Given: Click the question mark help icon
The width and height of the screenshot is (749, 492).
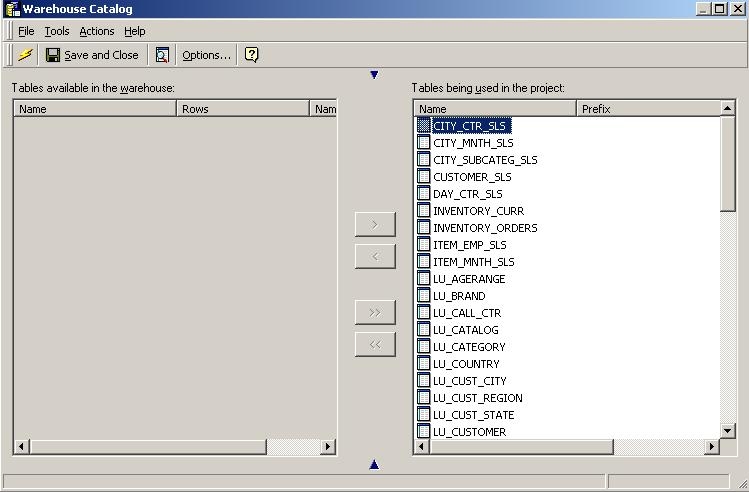Looking at the screenshot, I should (252, 55).
